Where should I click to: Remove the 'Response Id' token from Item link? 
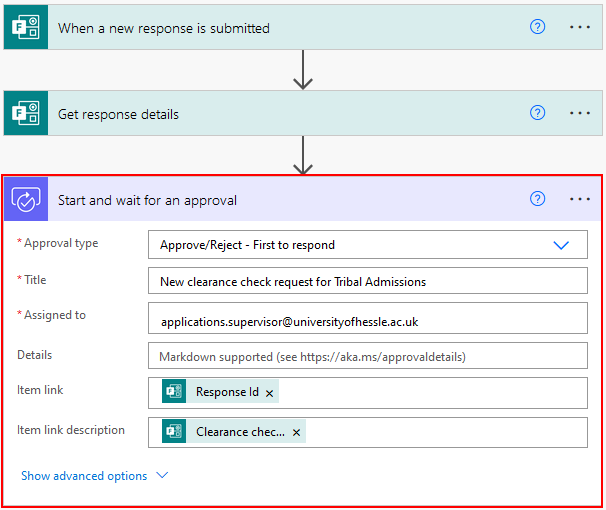[x=269, y=393]
